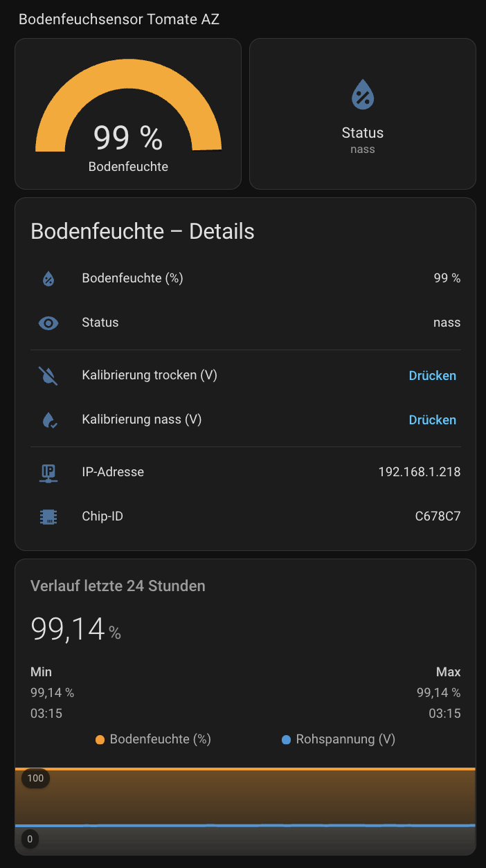Click the blue Rohspannung legend dot
This screenshot has width=486, height=868.
point(287,740)
